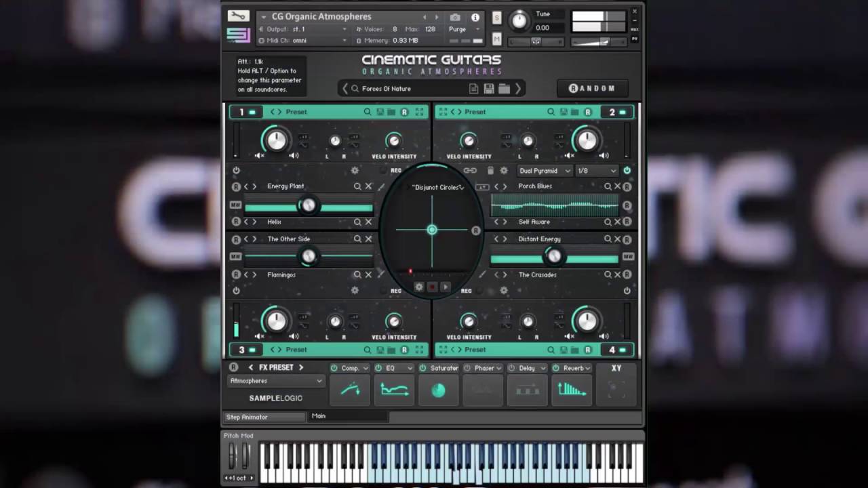Randomize FX preset R icon
868x488 pixels.
[x=234, y=367]
